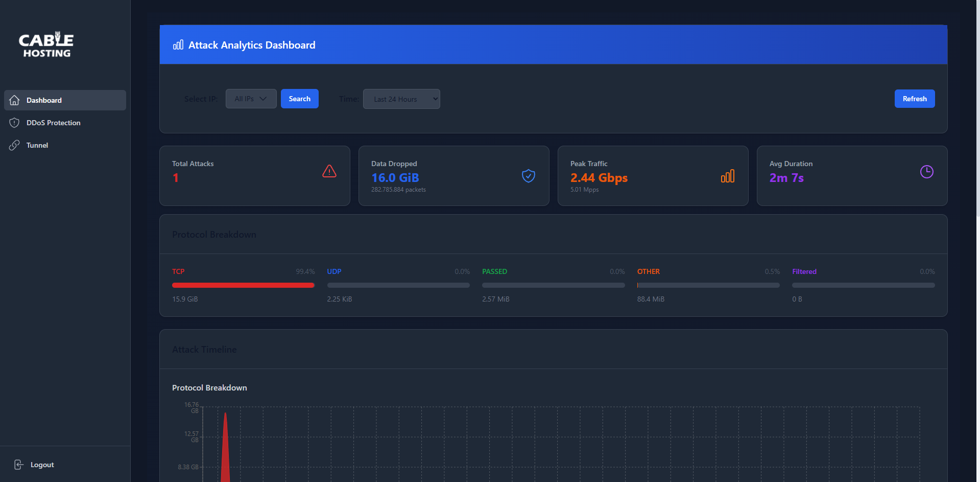
Task: Open the Last 24 Hours time dropdown
Action: 401,99
